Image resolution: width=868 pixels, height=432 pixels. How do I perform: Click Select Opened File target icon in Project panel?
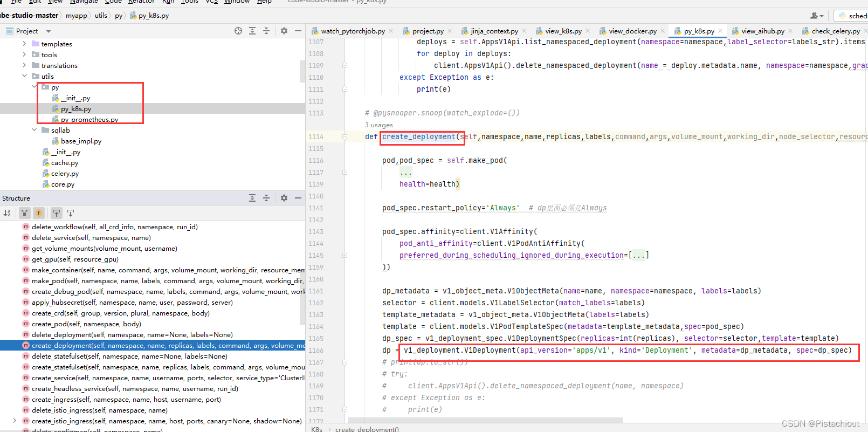point(238,31)
